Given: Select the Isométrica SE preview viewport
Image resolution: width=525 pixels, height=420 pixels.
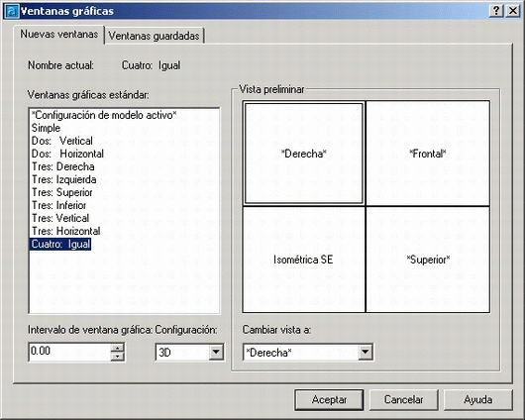Looking at the screenshot, I should (304, 260).
